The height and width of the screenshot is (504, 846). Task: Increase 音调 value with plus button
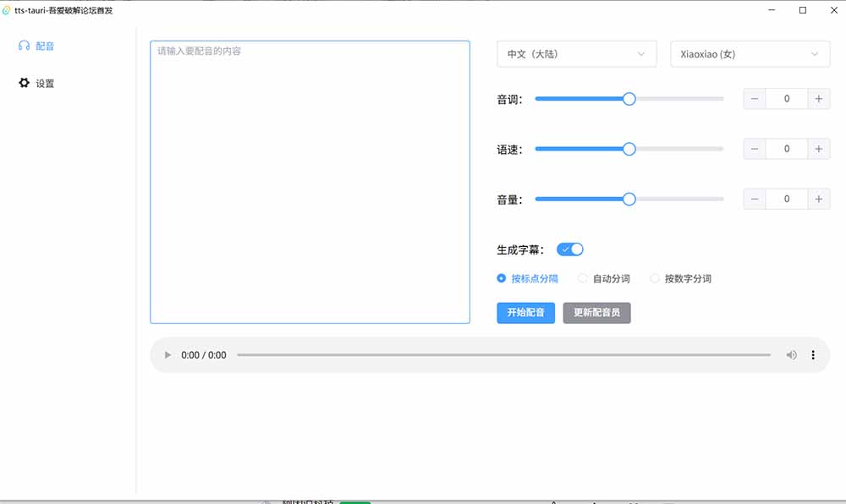[818, 99]
